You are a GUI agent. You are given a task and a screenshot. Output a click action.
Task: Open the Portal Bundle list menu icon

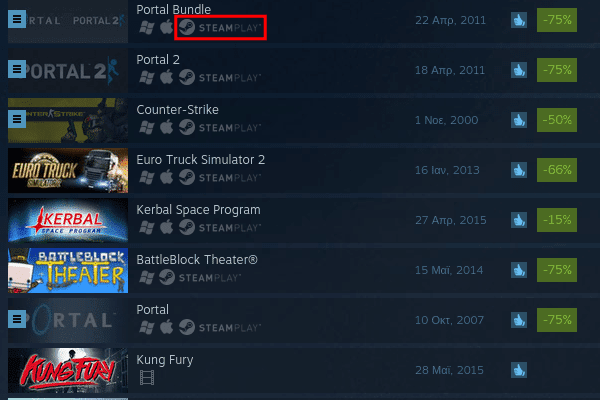[17, 19]
